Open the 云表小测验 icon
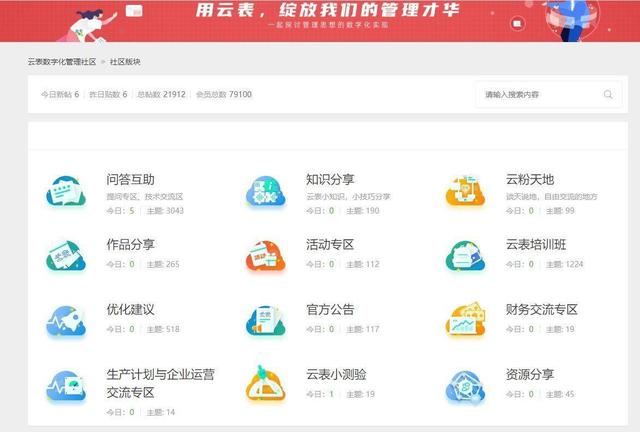This screenshot has width=640, height=432. [x=266, y=385]
